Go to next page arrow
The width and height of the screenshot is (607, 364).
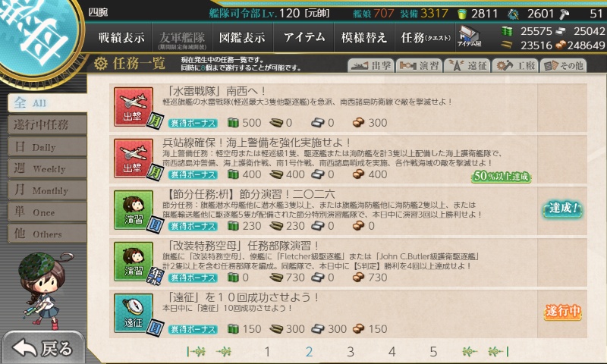tap(469, 351)
